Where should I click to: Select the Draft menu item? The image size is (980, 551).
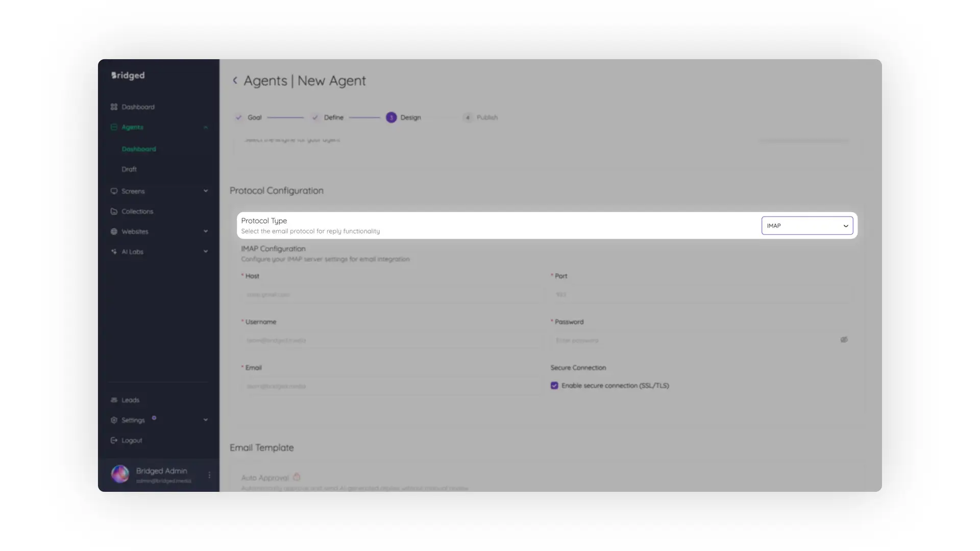click(129, 169)
